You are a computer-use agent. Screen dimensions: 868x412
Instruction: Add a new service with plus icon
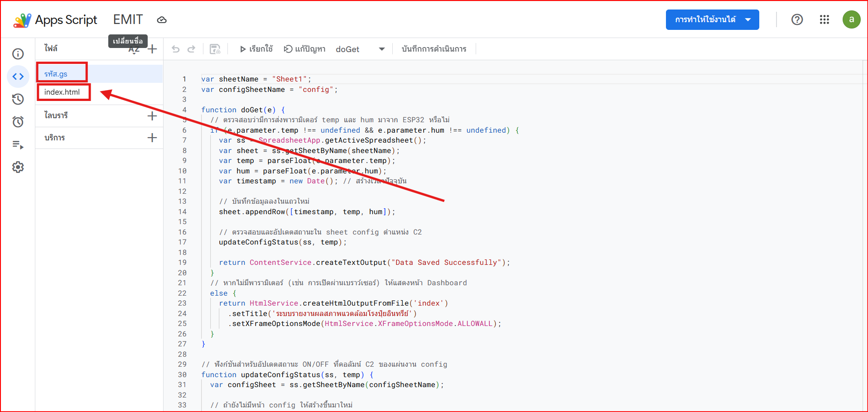click(152, 138)
